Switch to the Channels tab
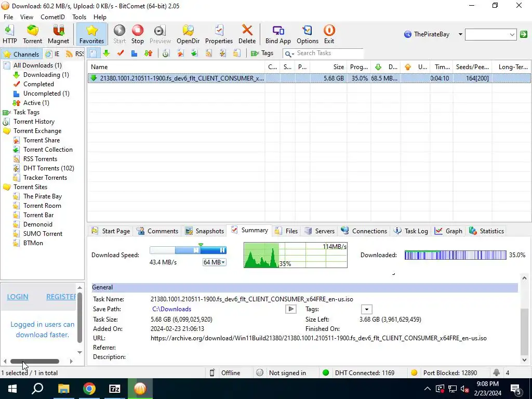The width and height of the screenshot is (532, 399). pos(21,54)
